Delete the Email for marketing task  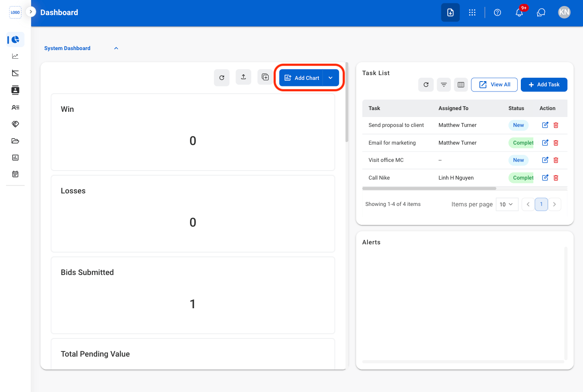(556, 142)
